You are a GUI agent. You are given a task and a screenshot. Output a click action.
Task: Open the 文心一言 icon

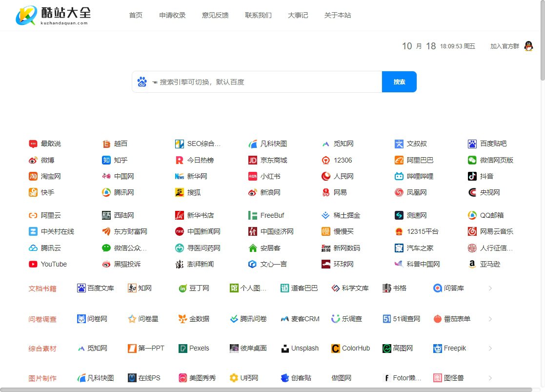point(253,265)
